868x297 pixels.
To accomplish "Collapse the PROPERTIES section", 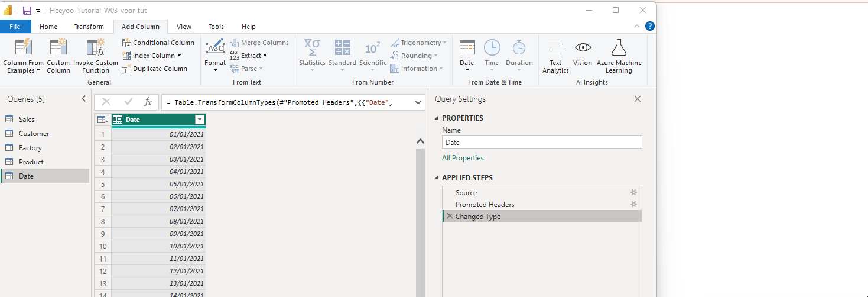I will (x=437, y=118).
